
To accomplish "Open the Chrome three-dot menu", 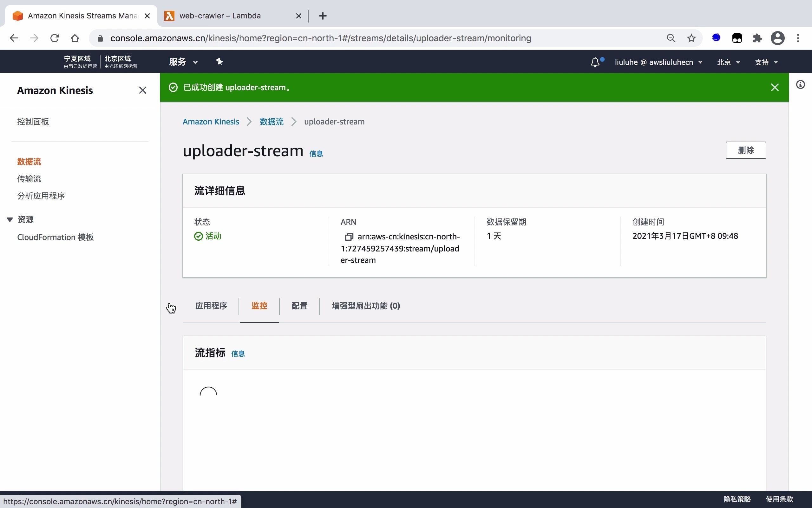I will (x=798, y=38).
